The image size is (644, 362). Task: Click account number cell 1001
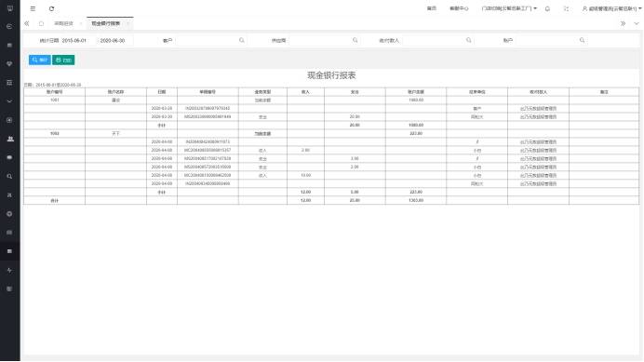coord(55,100)
